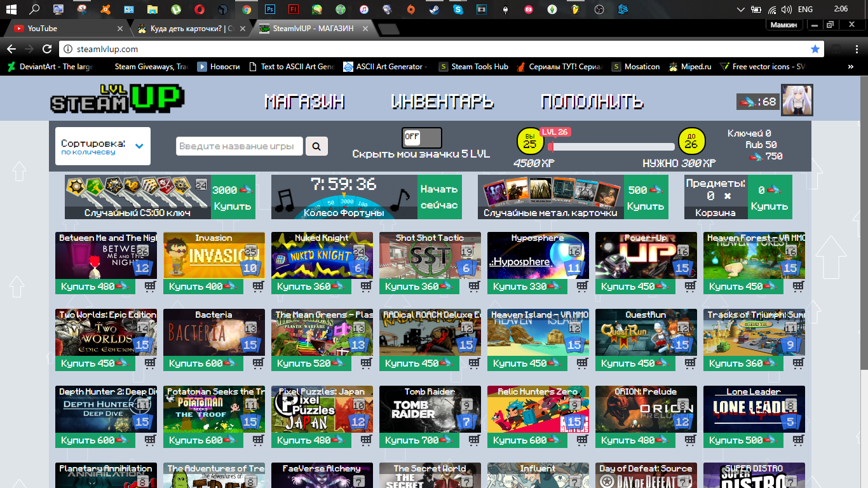This screenshot has width=868, height=488.
Task: Click the Power-Up cart icon
Action: pyautogui.click(x=690, y=287)
